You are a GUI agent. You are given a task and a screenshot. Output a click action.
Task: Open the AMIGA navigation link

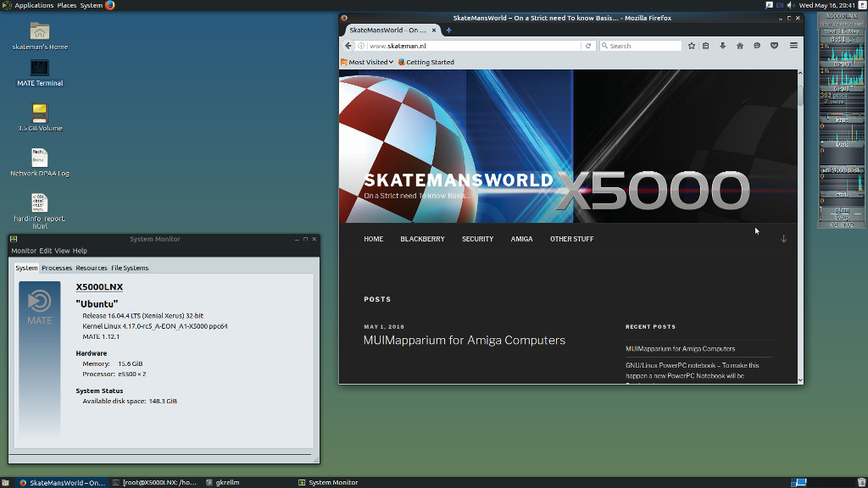[x=521, y=239]
